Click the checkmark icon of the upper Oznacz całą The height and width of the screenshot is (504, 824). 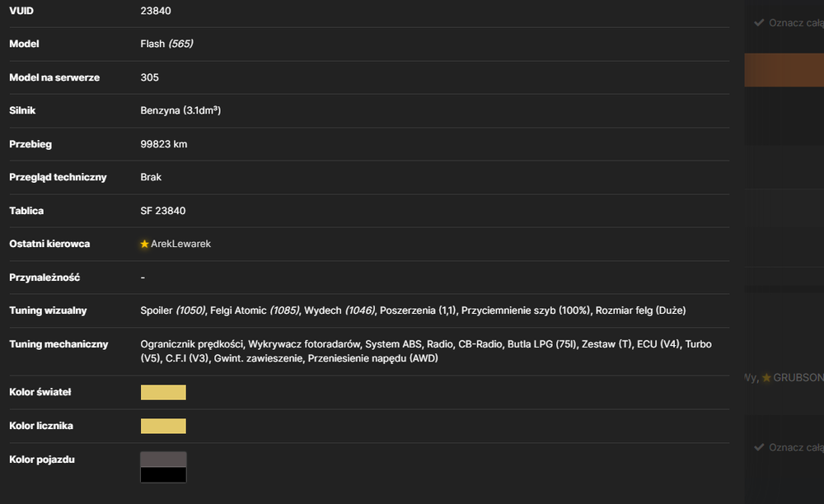click(x=759, y=22)
